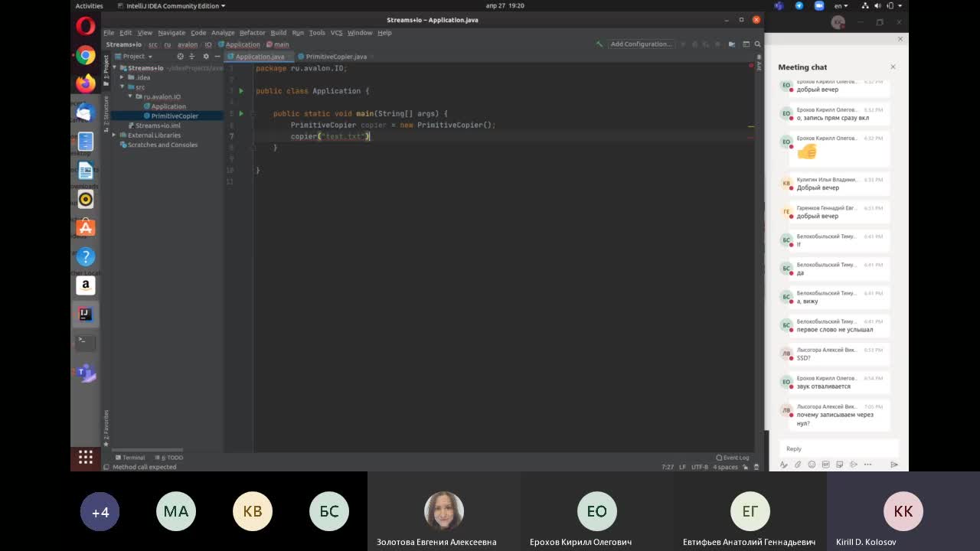Open the emoji picker in chat
Image resolution: width=980 pixels, height=551 pixels.
pyautogui.click(x=812, y=465)
